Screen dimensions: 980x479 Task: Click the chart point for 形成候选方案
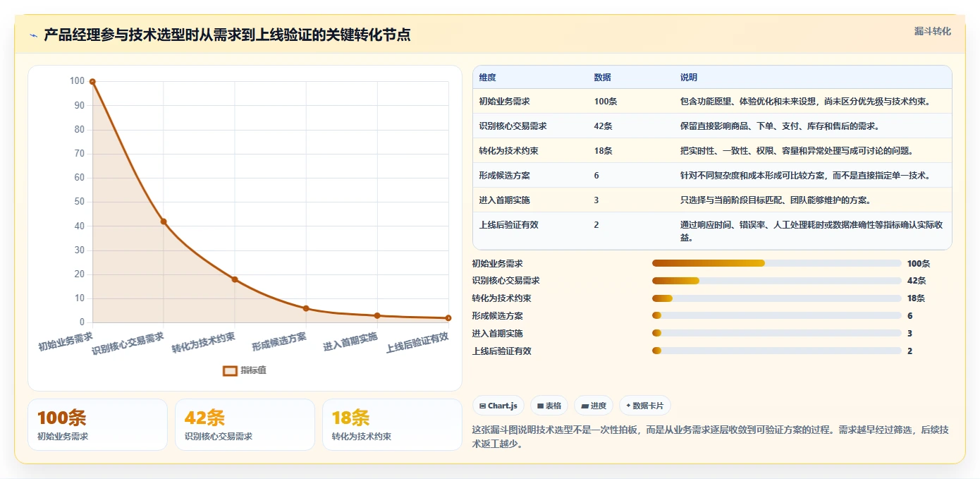click(306, 308)
